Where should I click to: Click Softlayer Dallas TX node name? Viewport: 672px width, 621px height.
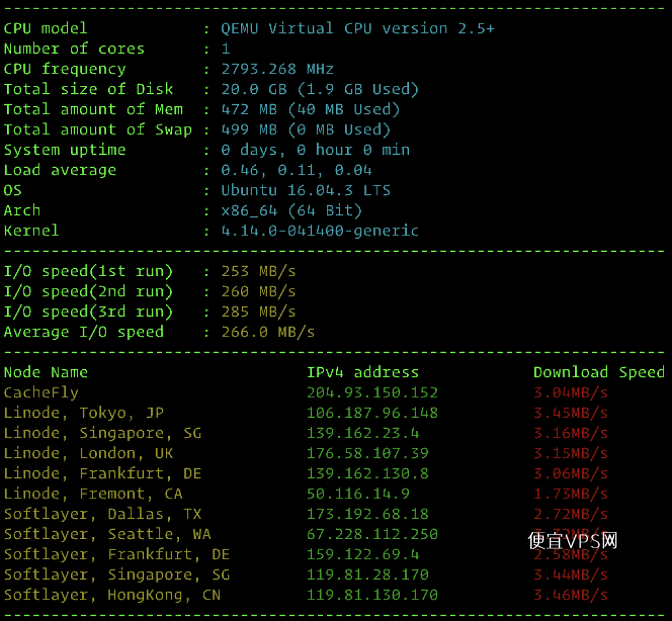[x=102, y=514]
